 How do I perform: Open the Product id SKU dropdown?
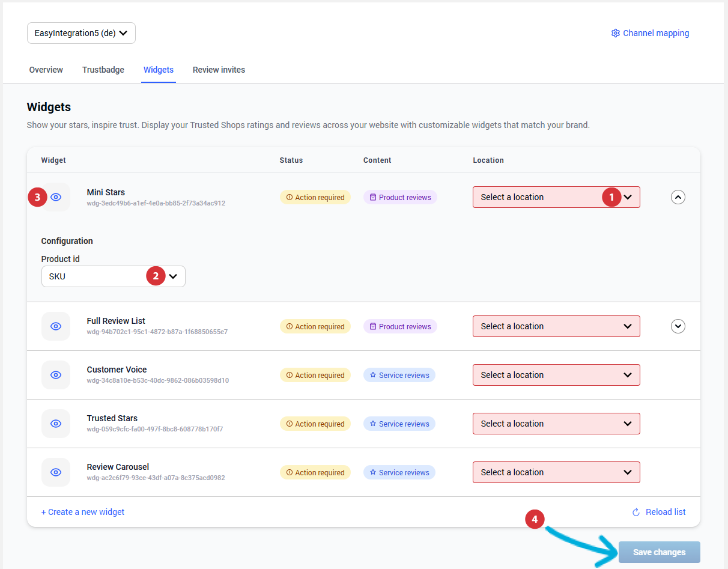click(x=113, y=276)
